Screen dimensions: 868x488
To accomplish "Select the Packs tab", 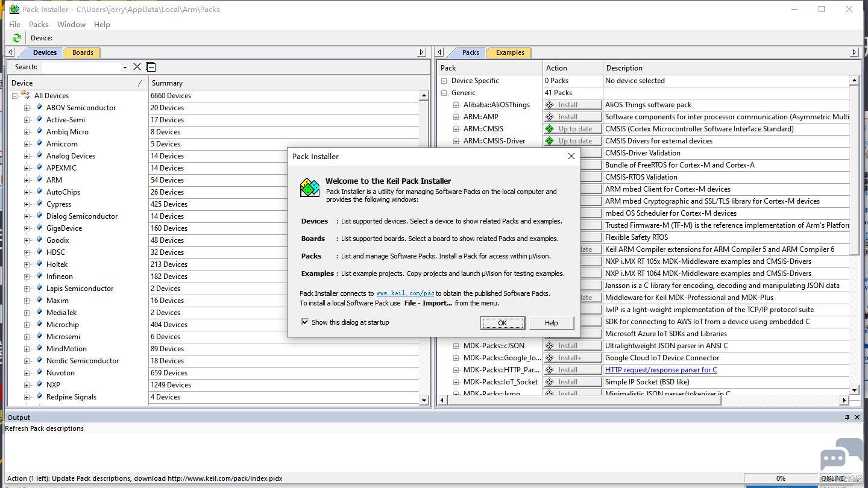I will click(471, 52).
